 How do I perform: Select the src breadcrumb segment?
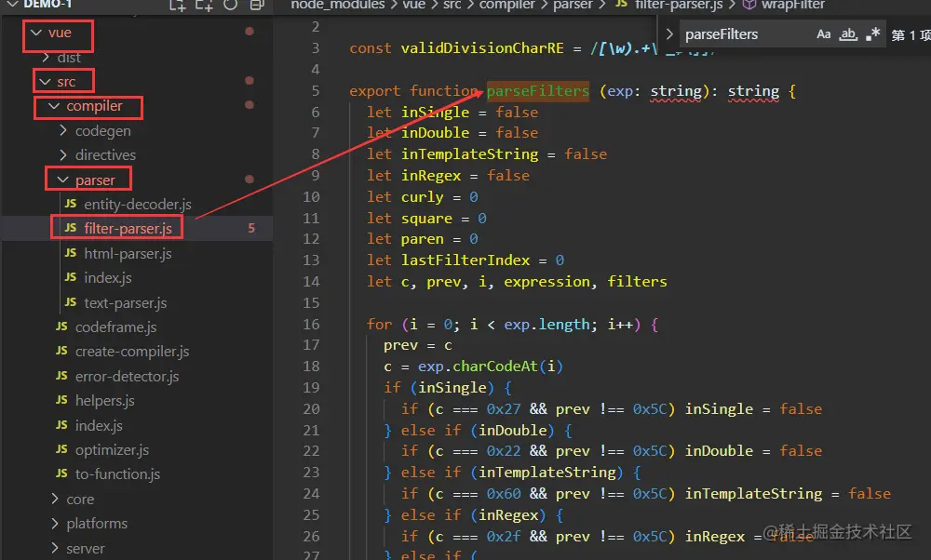tap(452, 5)
